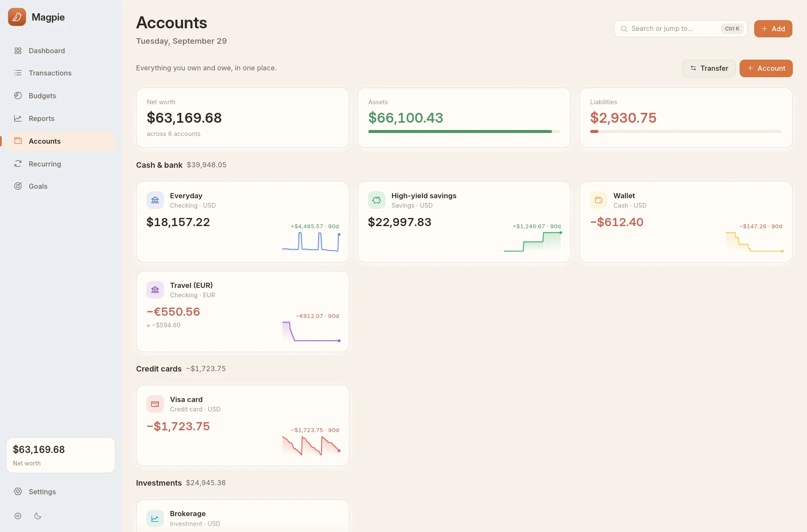Open the Dashboard page

(61, 51)
